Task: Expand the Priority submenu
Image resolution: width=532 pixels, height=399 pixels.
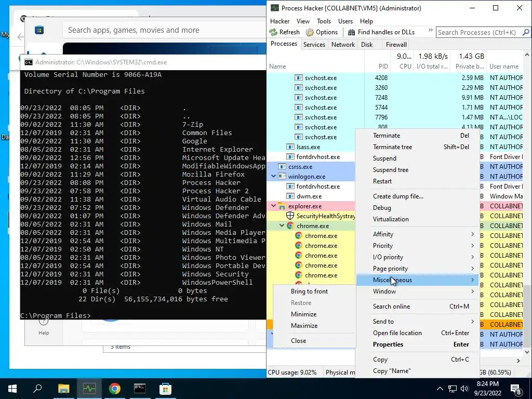Action: (x=418, y=246)
